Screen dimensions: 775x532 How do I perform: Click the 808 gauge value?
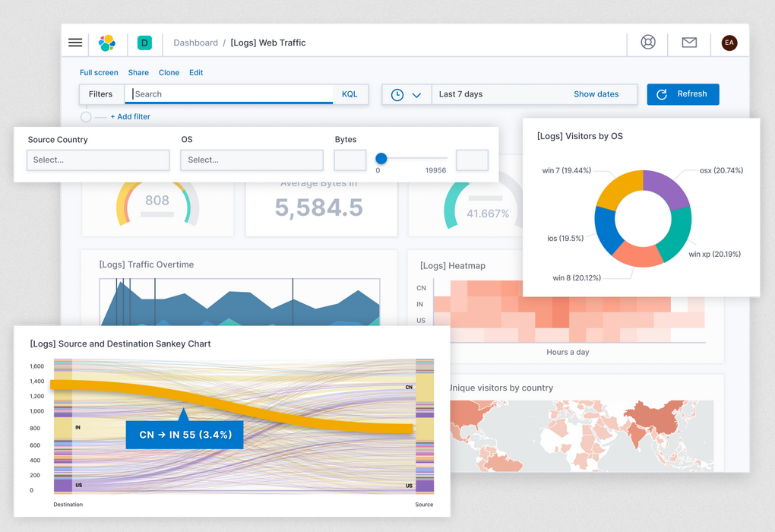click(157, 200)
